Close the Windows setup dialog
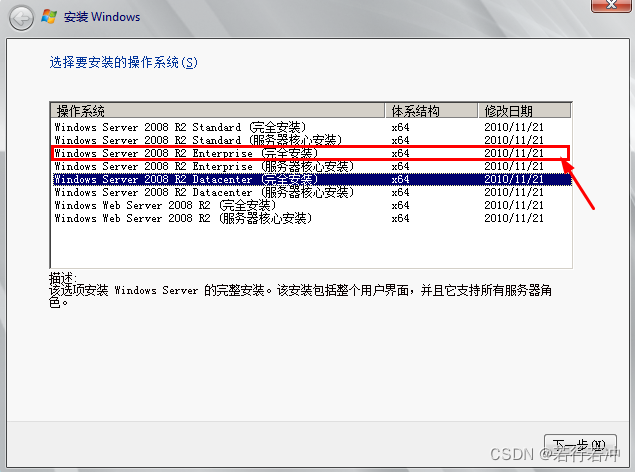 click(x=611, y=5)
